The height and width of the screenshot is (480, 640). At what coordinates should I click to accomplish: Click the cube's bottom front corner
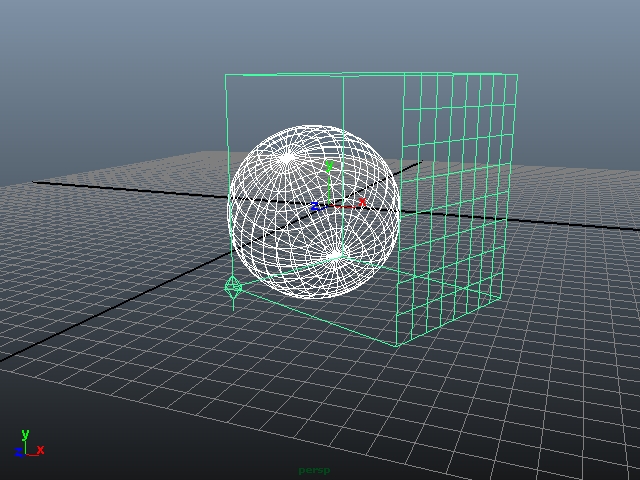coord(398,346)
